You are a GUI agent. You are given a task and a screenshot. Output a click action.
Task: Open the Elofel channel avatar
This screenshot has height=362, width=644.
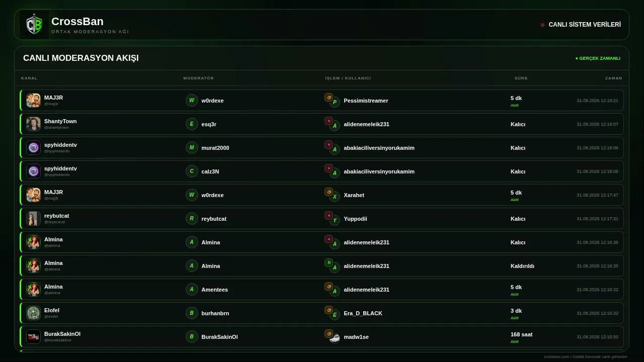coord(33,313)
